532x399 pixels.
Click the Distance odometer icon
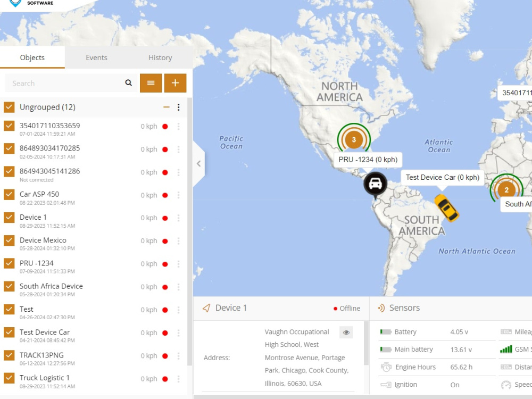click(x=506, y=367)
